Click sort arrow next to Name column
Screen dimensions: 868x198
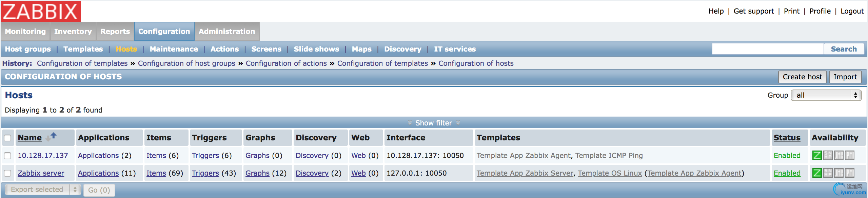click(51, 137)
